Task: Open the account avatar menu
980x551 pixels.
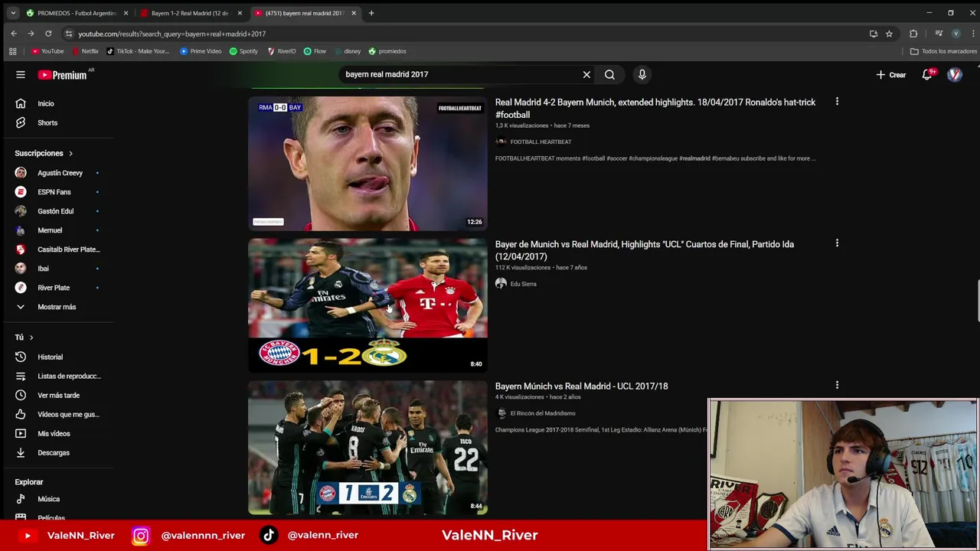Action: 955,74
